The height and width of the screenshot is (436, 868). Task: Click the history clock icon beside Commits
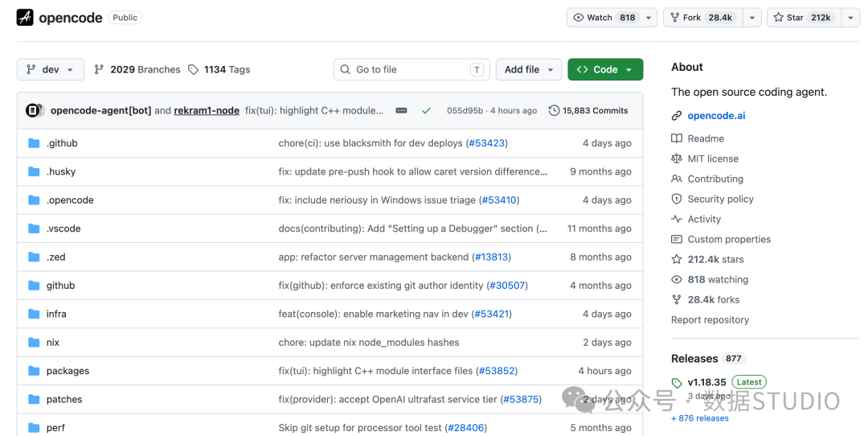click(554, 110)
